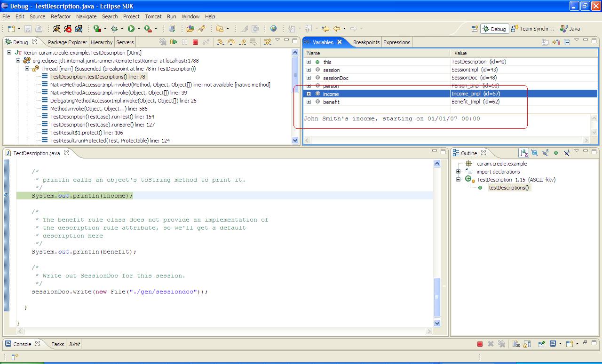Open the Tasks tab
Screen dimensions: 602x364
(x=58, y=344)
